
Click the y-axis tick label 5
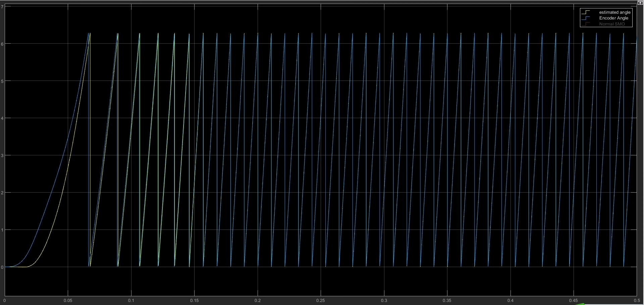(2, 81)
